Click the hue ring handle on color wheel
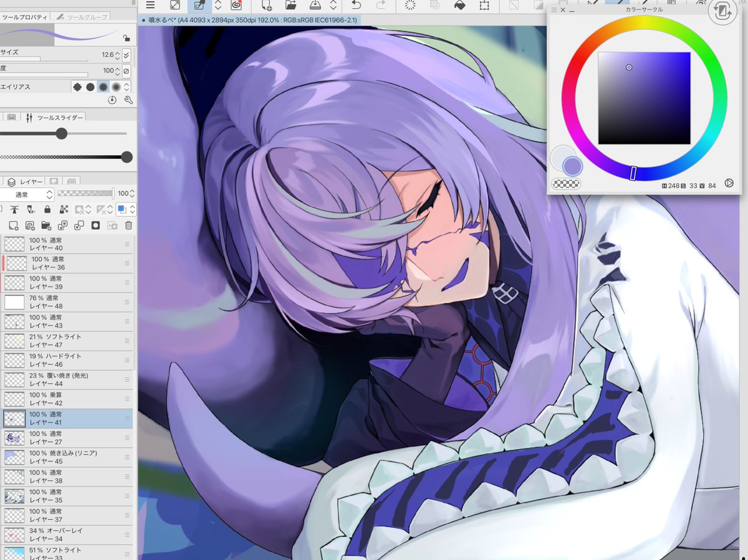The image size is (748, 560). pyautogui.click(x=633, y=173)
